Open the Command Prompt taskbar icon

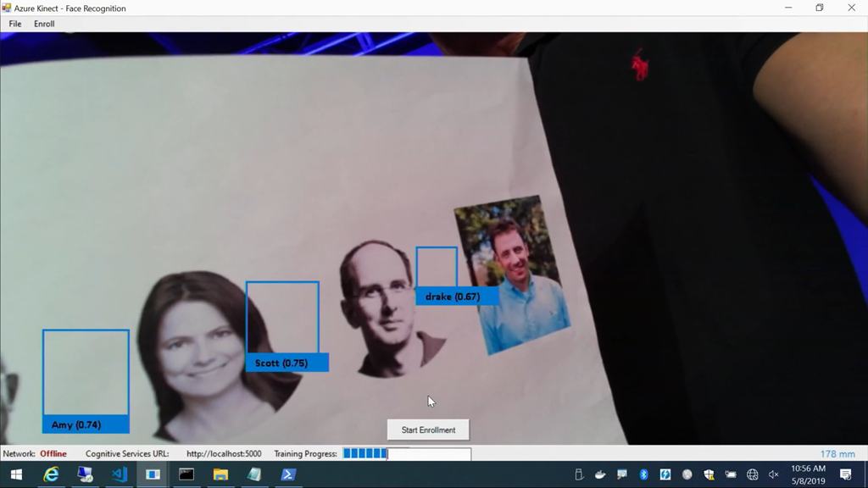(186, 474)
